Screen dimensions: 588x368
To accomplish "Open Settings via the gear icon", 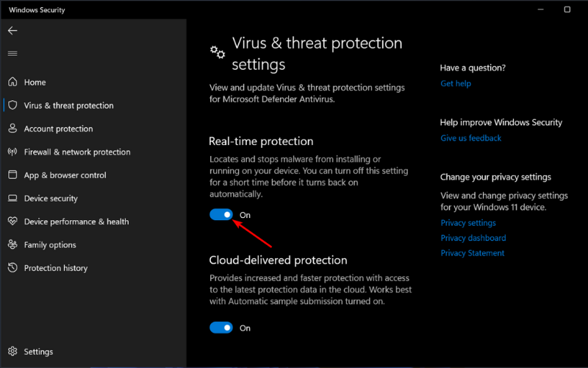I will tap(12, 351).
